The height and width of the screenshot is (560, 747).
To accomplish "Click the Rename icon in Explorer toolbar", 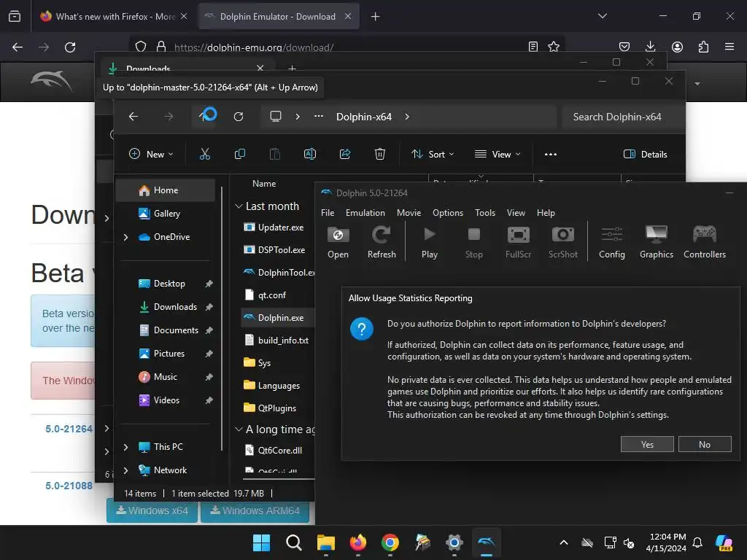I will click(x=309, y=154).
